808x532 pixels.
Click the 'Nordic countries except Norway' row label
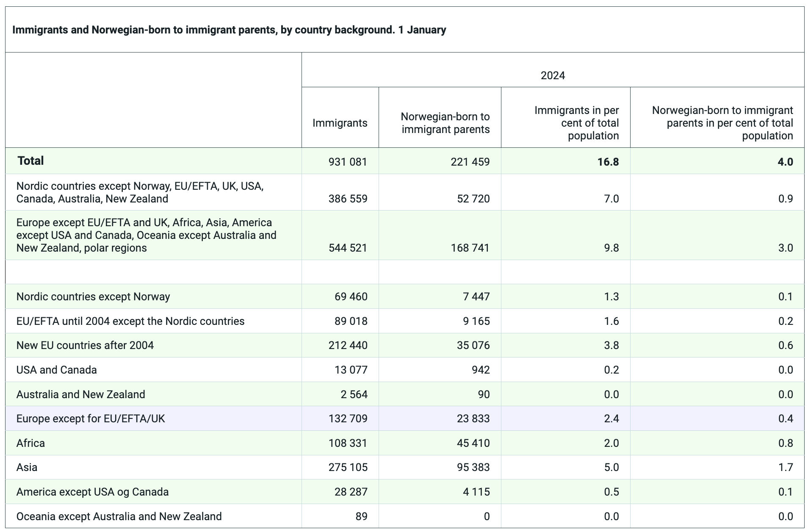click(93, 296)
